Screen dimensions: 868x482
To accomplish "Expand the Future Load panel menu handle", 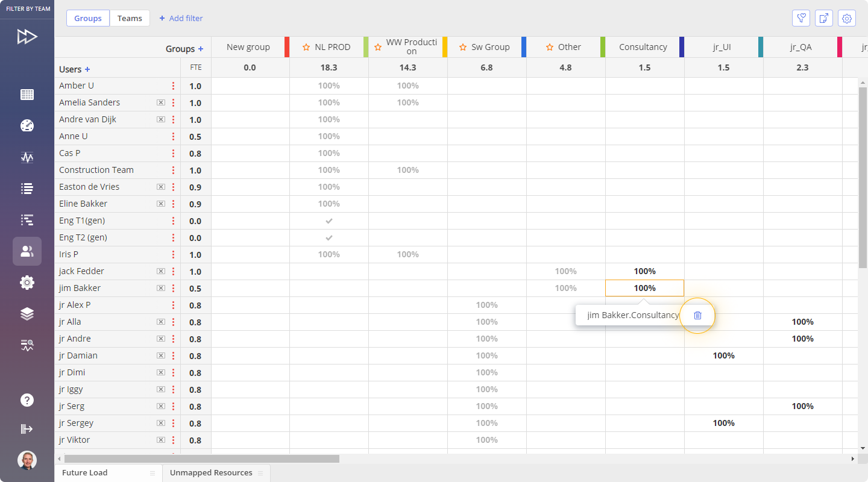I will click(x=153, y=473).
